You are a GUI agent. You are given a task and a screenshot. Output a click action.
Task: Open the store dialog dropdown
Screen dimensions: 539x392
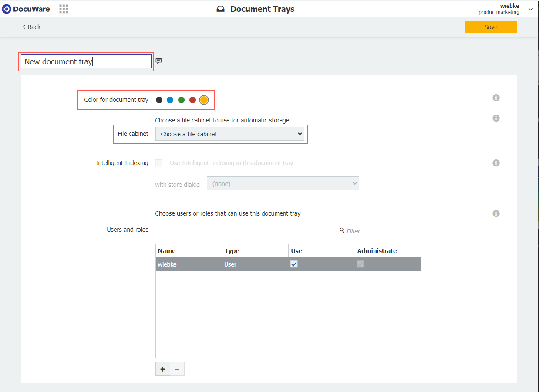coord(283,184)
